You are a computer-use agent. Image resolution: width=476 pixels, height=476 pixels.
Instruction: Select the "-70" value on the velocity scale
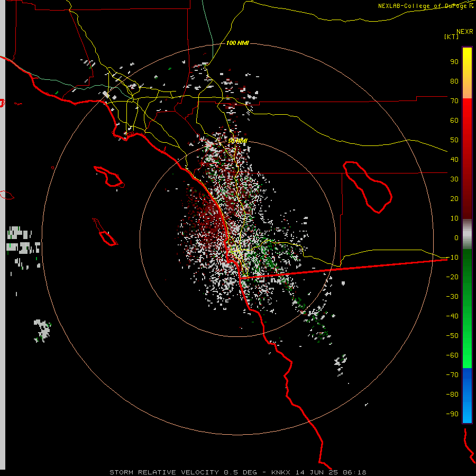pyautogui.click(x=452, y=375)
